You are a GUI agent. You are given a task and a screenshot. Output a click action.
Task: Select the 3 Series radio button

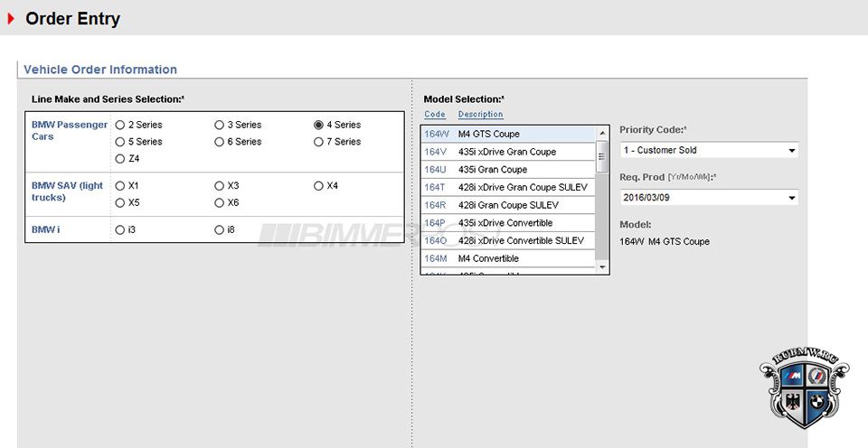click(219, 125)
